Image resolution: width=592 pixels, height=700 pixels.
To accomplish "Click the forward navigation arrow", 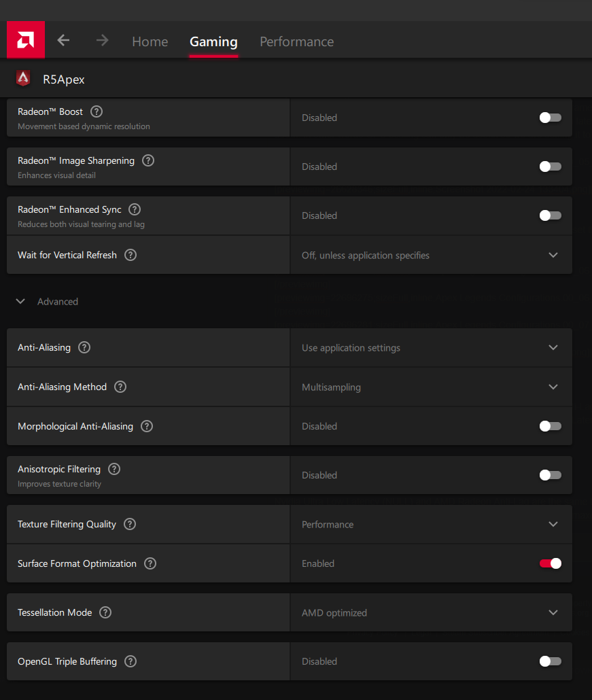I will (x=103, y=41).
